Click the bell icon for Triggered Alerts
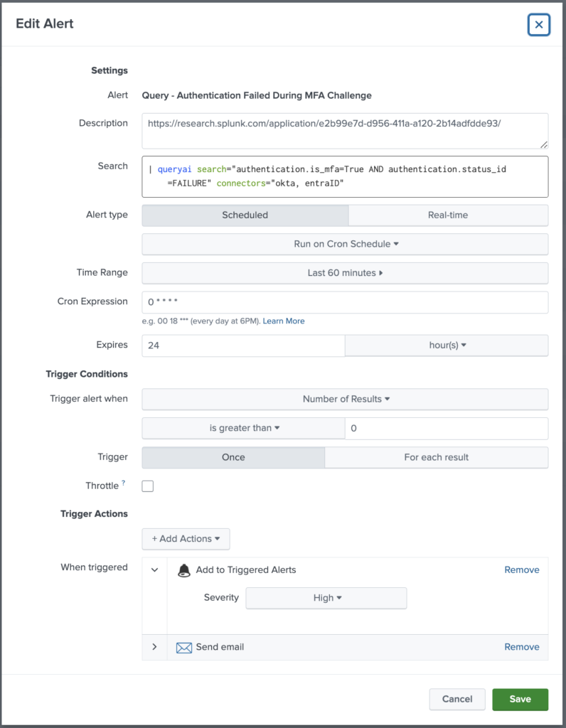The image size is (566, 728). click(x=184, y=570)
